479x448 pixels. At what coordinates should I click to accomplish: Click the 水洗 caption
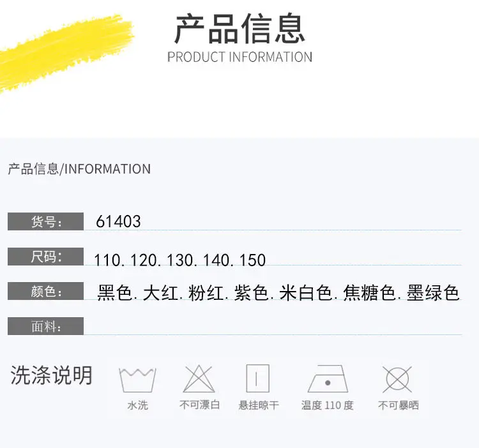pyautogui.click(x=138, y=405)
